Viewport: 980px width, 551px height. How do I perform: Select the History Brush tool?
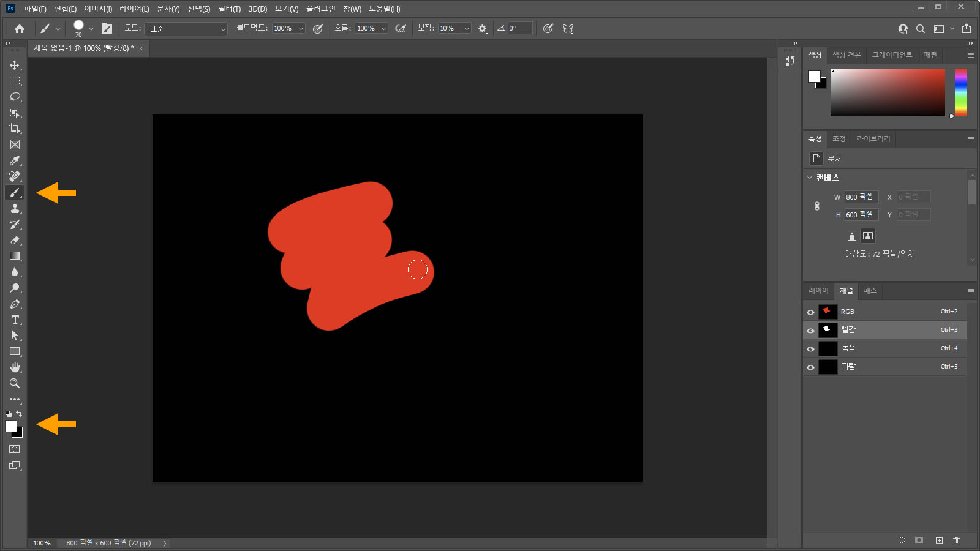tap(15, 224)
